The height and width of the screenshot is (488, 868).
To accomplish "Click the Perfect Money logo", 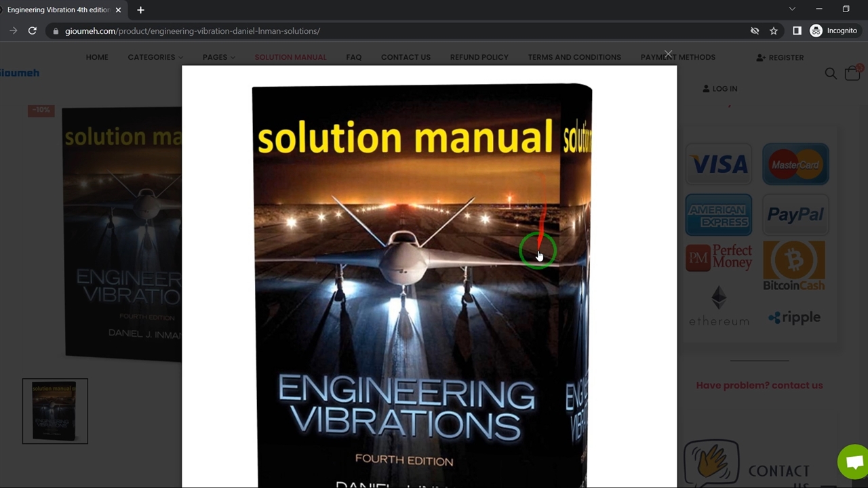I will (719, 258).
